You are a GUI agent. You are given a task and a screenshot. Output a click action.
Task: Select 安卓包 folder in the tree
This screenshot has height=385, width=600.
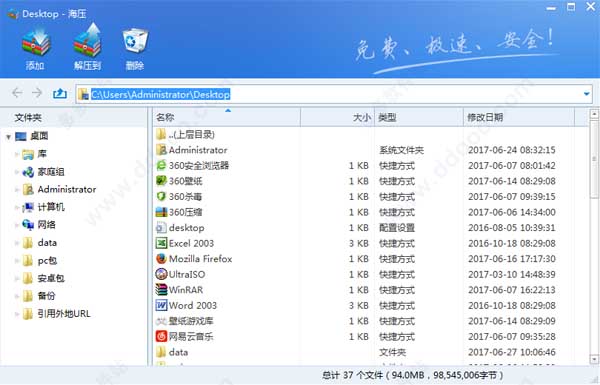[51, 278]
